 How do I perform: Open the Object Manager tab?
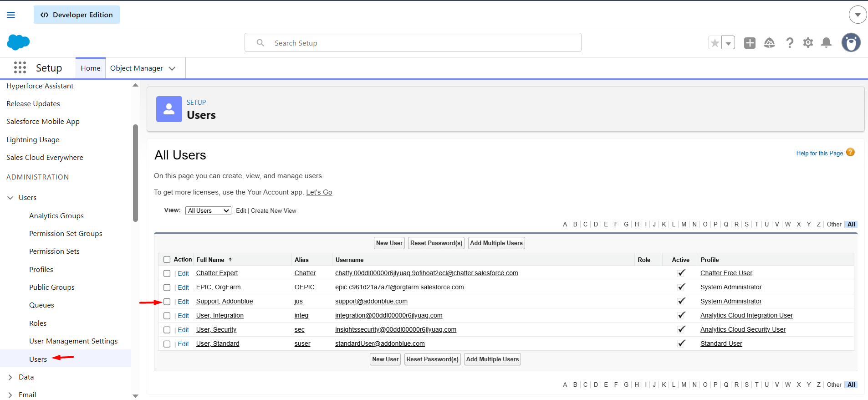click(137, 68)
